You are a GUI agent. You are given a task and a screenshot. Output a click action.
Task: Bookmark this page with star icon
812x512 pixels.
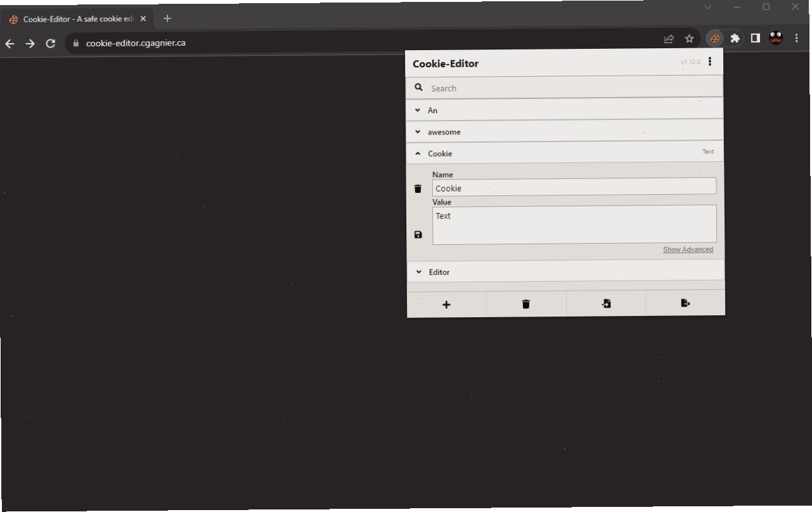point(689,39)
